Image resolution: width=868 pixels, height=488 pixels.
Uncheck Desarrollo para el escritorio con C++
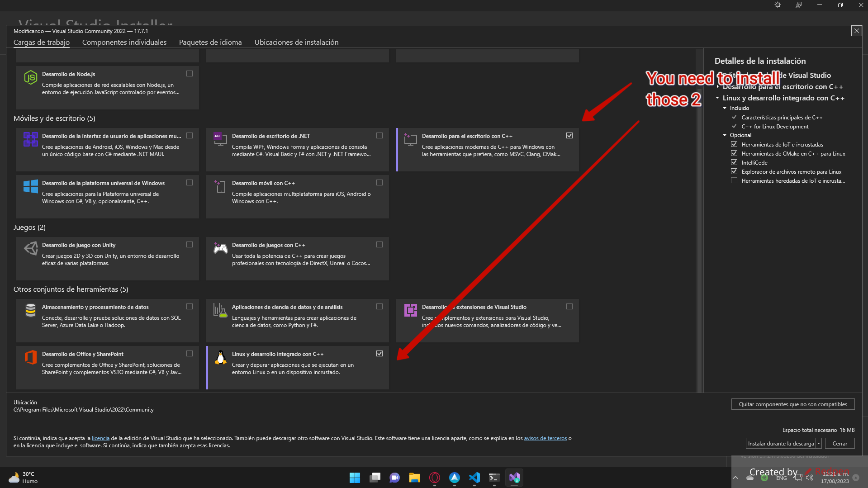[x=569, y=135]
